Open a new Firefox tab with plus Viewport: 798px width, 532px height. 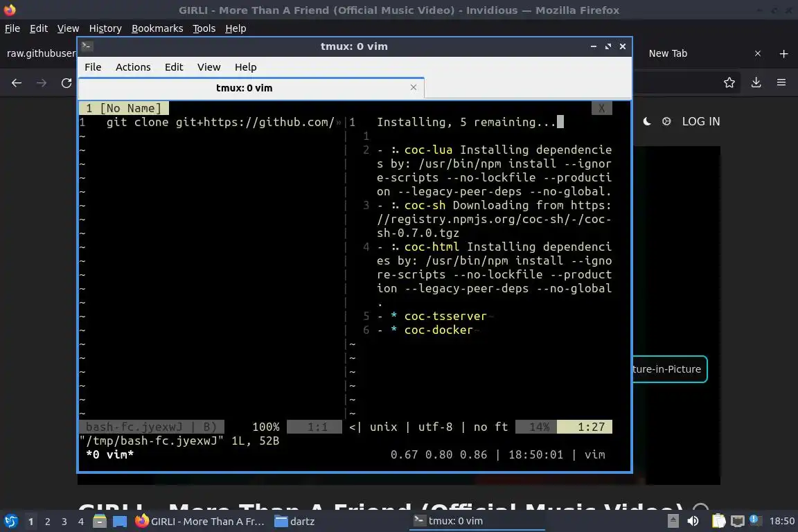coord(783,53)
